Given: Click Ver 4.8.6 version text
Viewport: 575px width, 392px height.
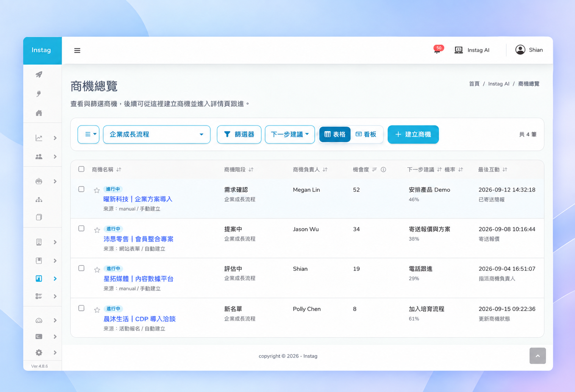Looking at the screenshot, I should click(x=39, y=366).
